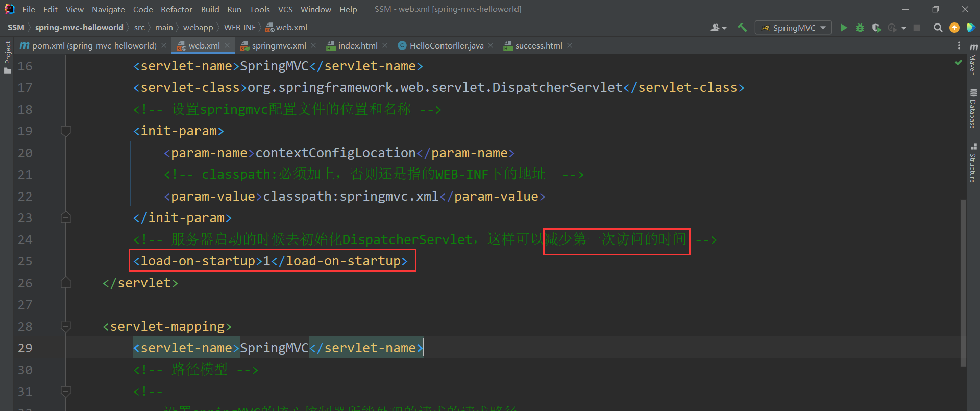
Task: Click the editor tabs more-options icon
Action: 959,45
